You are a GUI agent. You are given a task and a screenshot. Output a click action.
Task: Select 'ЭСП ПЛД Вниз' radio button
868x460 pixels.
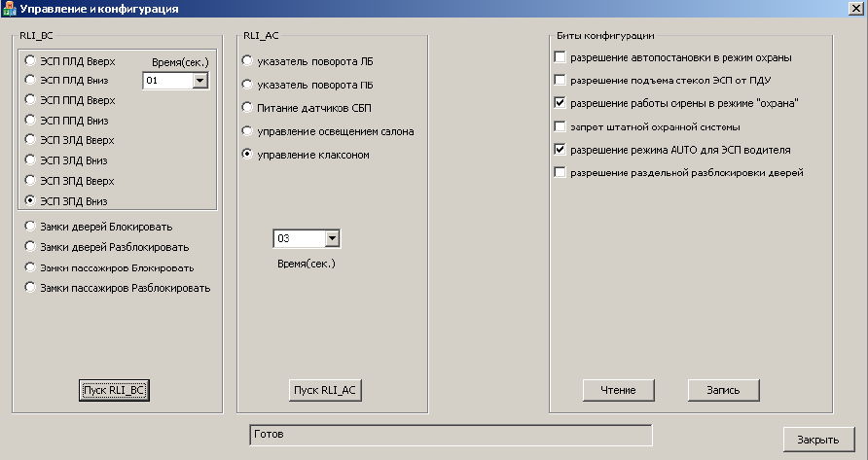(x=31, y=80)
